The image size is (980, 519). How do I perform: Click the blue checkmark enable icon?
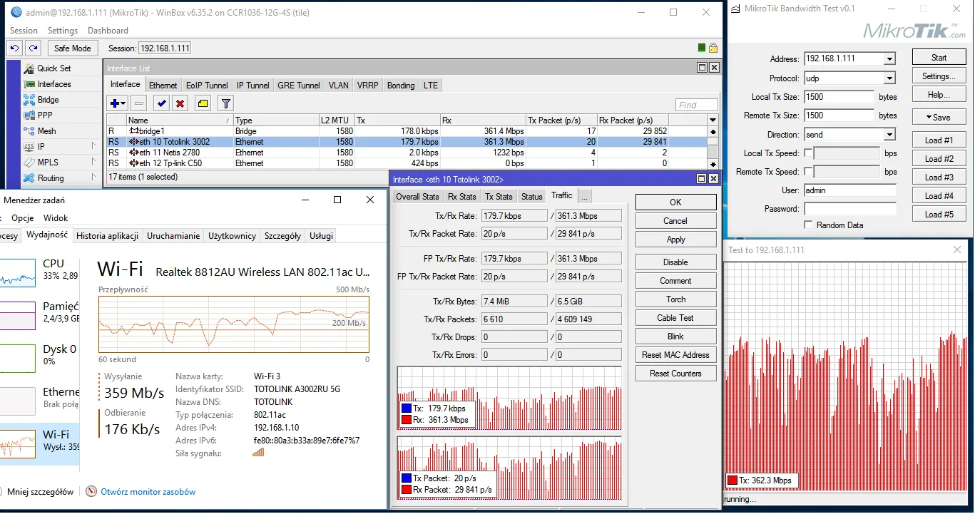[x=162, y=103]
